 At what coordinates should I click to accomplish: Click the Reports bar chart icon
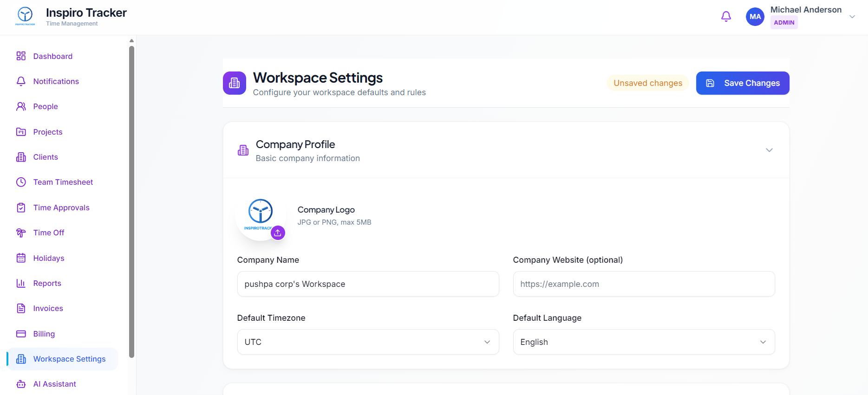tap(21, 283)
